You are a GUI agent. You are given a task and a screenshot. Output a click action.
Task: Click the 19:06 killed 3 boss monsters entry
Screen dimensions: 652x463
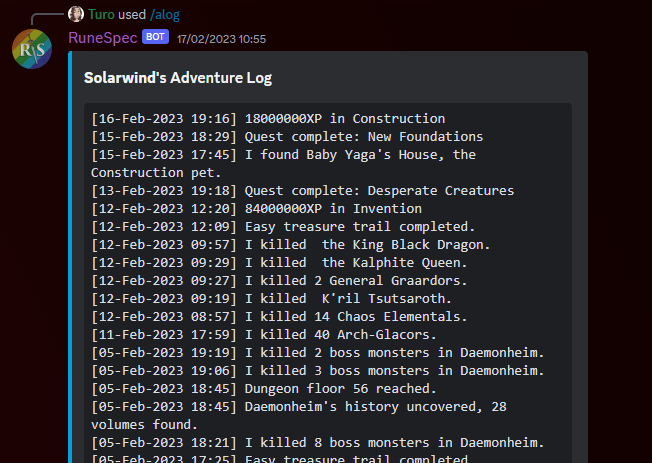pos(318,370)
